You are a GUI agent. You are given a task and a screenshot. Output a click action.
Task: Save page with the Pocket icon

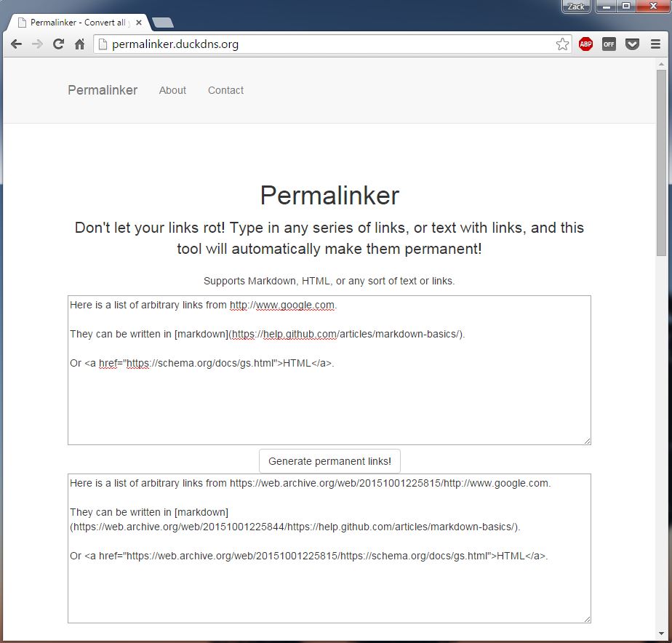click(x=632, y=44)
